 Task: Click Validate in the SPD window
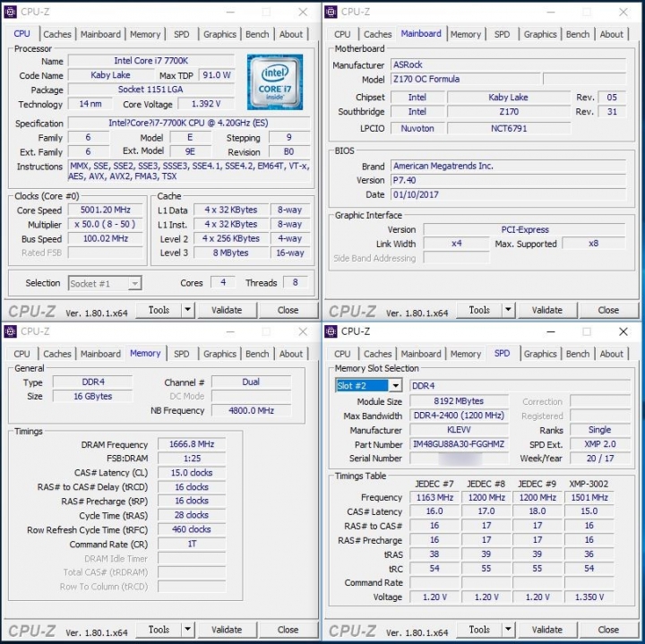point(547,629)
